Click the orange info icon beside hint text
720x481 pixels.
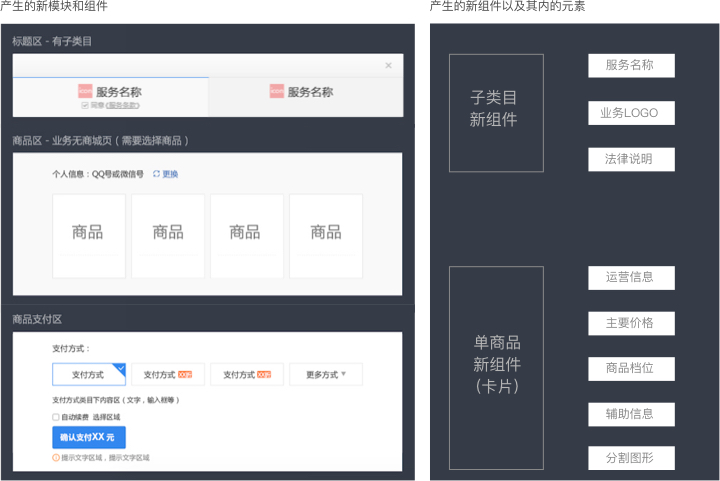pos(56,457)
